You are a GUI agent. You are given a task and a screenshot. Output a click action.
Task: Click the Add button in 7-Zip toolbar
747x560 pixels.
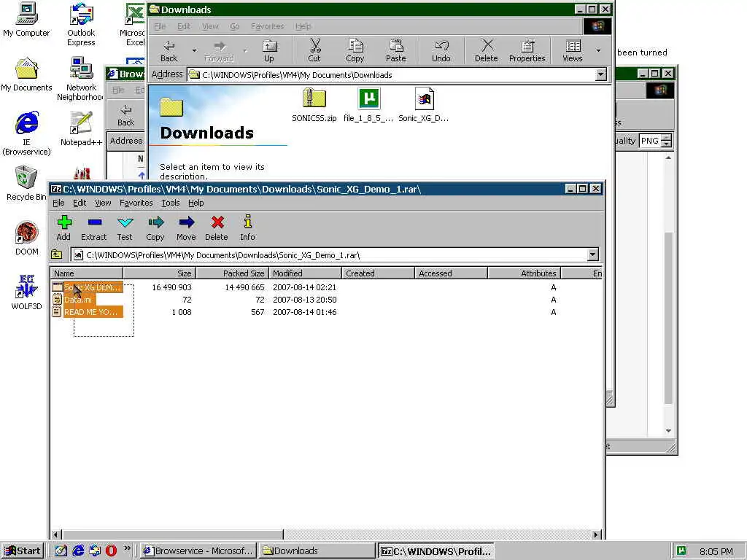(63, 228)
